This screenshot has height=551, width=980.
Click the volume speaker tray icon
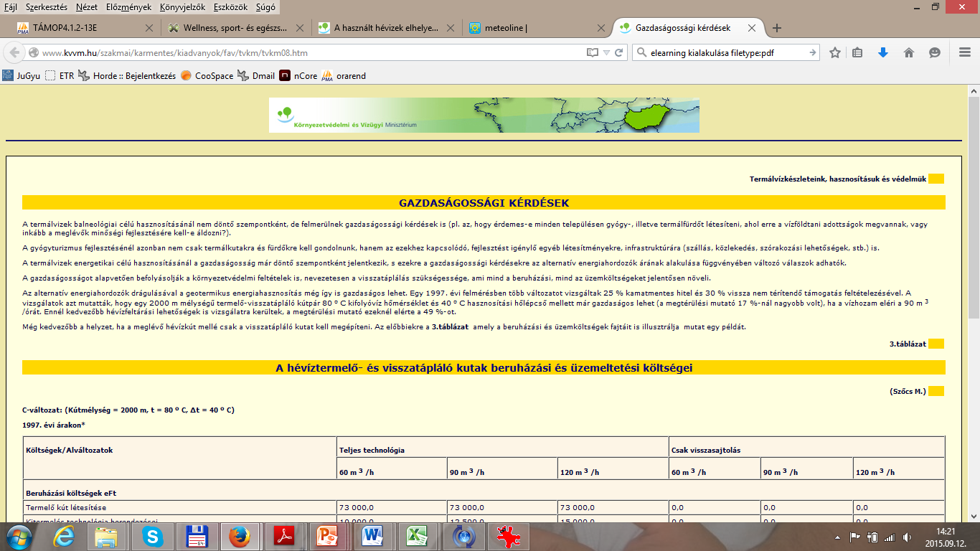pyautogui.click(x=908, y=537)
